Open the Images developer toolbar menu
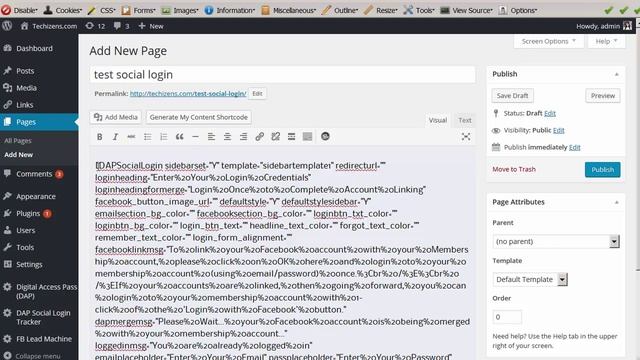This screenshot has height=360, width=640. (x=180, y=10)
